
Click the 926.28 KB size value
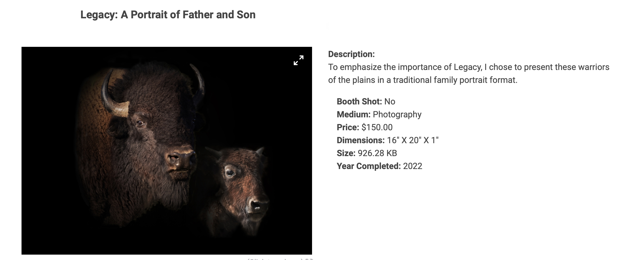click(377, 153)
